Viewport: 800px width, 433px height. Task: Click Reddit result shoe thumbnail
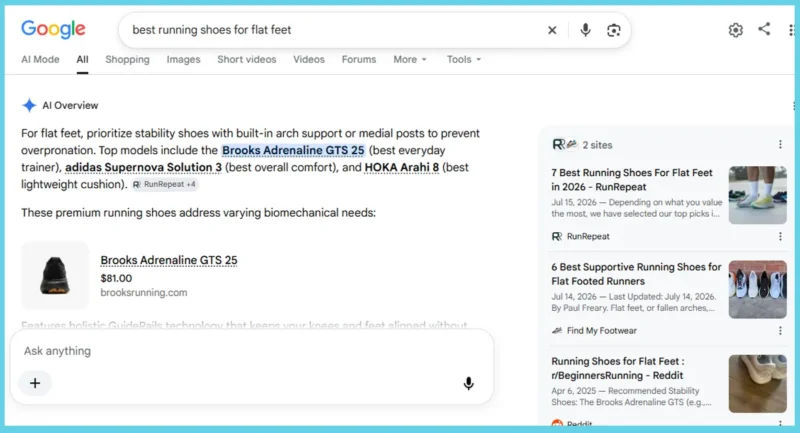click(758, 384)
